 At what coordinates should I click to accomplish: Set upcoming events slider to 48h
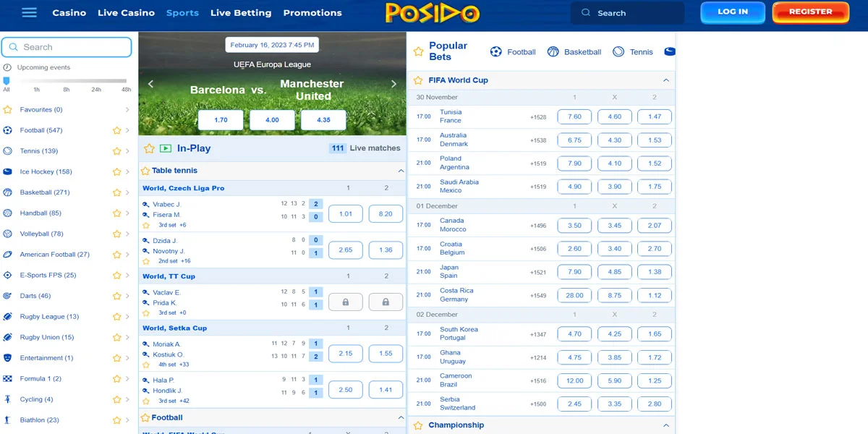[x=127, y=90]
